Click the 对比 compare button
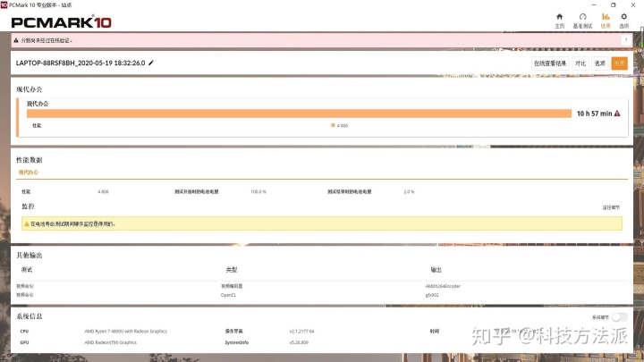This screenshot has width=644, height=362. pyautogui.click(x=580, y=63)
